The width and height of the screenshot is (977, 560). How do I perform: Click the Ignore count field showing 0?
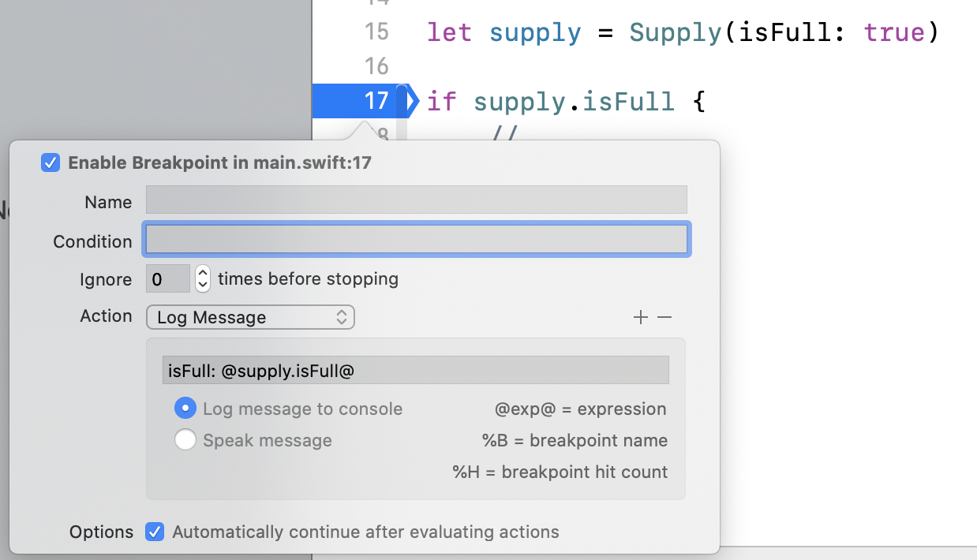[x=167, y=278]
